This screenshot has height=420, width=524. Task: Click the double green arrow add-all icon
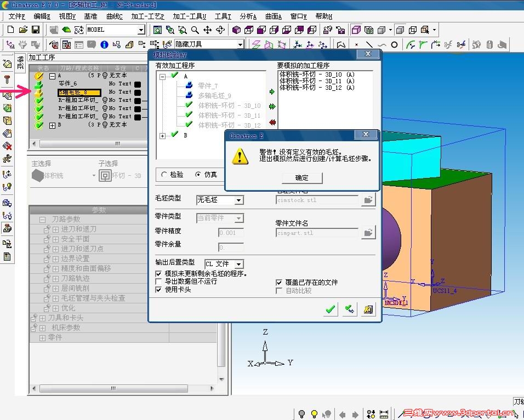click(272, 106)
